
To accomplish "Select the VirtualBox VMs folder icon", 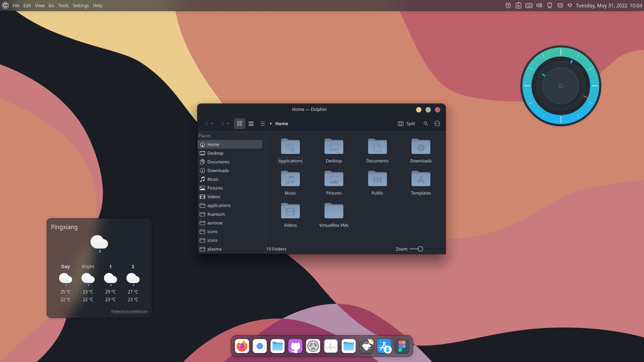I will point(334,211).
